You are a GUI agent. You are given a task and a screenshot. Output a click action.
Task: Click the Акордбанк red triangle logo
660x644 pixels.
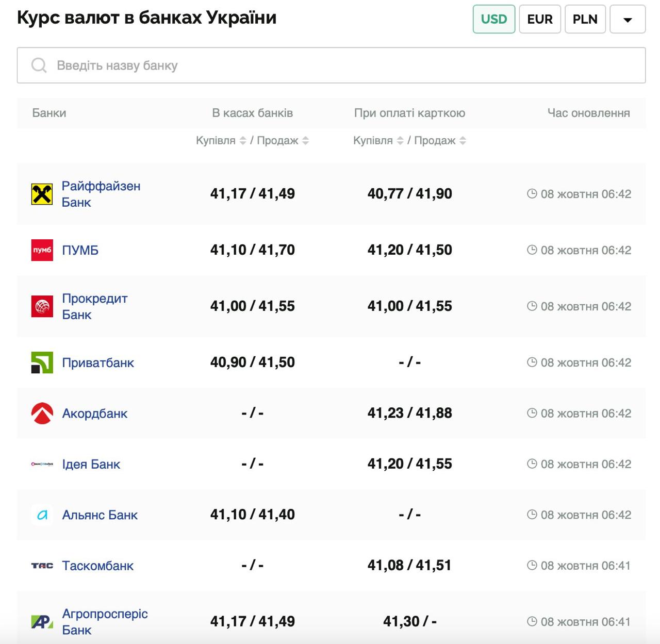[42, 414]
